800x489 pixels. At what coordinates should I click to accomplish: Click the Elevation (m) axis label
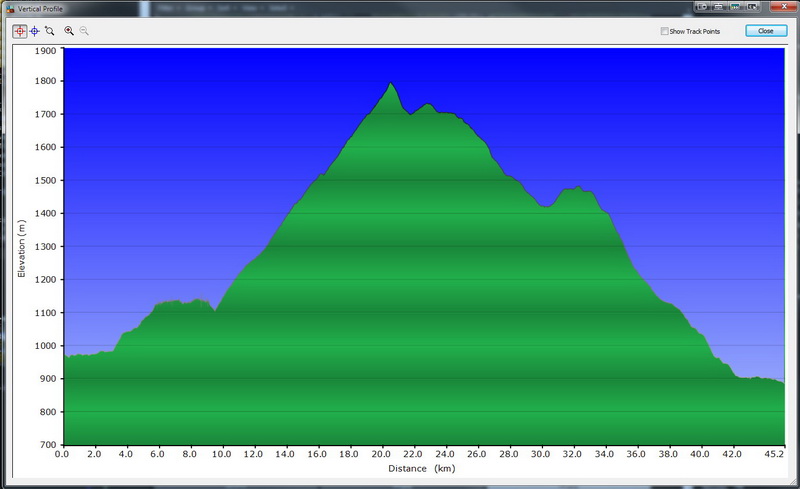pyautogui.click(x=21, y=248)
